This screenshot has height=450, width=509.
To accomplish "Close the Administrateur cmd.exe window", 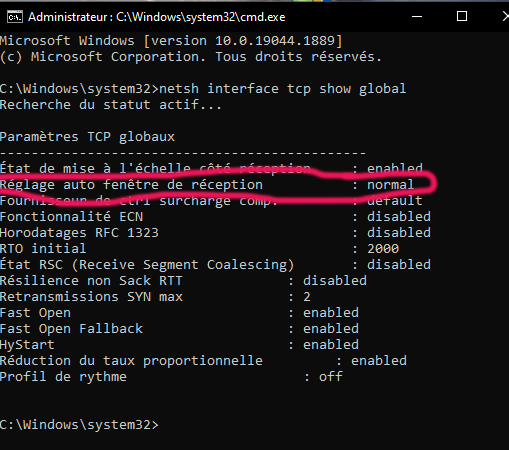I will [505, 16].
